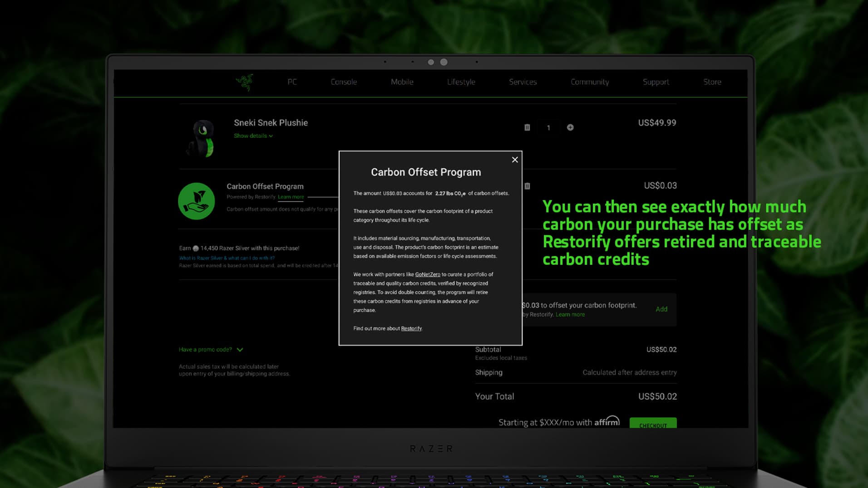Viewport: 868px width, 488px height.
Task: Click the US$49.99 plushie price
Action: (657, 122)
